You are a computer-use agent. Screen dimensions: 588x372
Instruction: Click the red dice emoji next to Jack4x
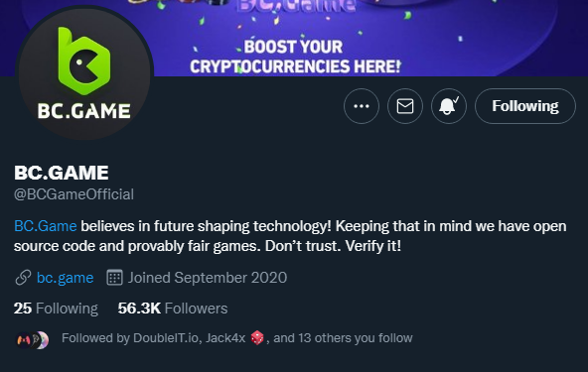[257, 338]
